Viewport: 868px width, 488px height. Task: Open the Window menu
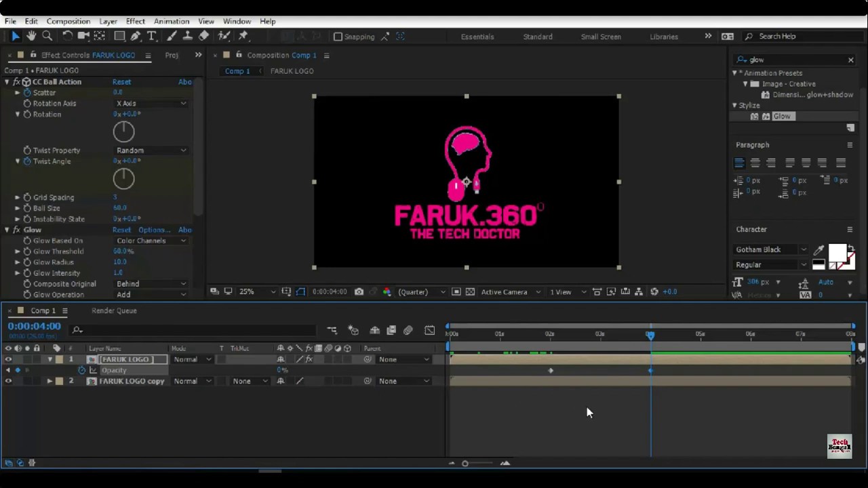pyautogui.click(x=237, y=21)
